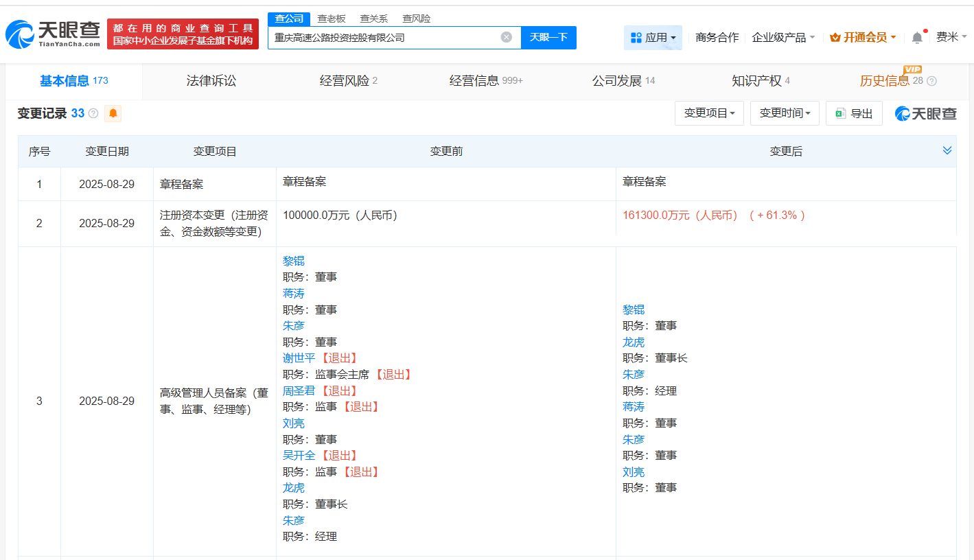Click the 注册资本变更 change item cell

click(x=215, y=224)
